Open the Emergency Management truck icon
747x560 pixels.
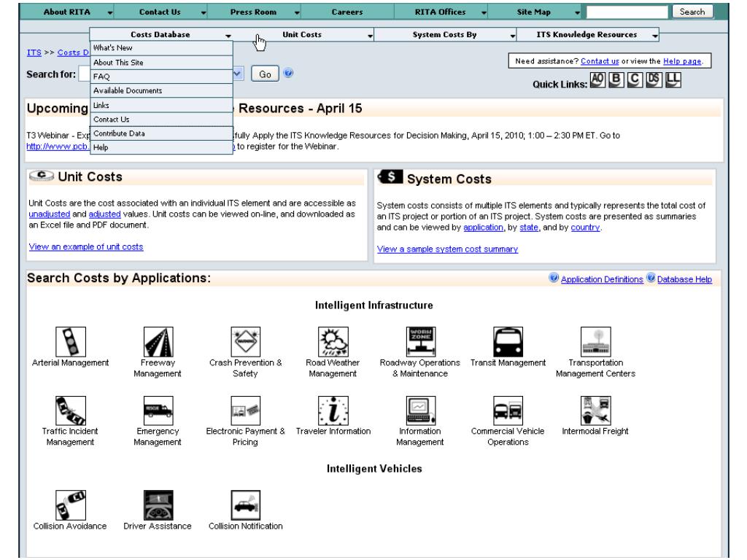(x=158, y=411)
